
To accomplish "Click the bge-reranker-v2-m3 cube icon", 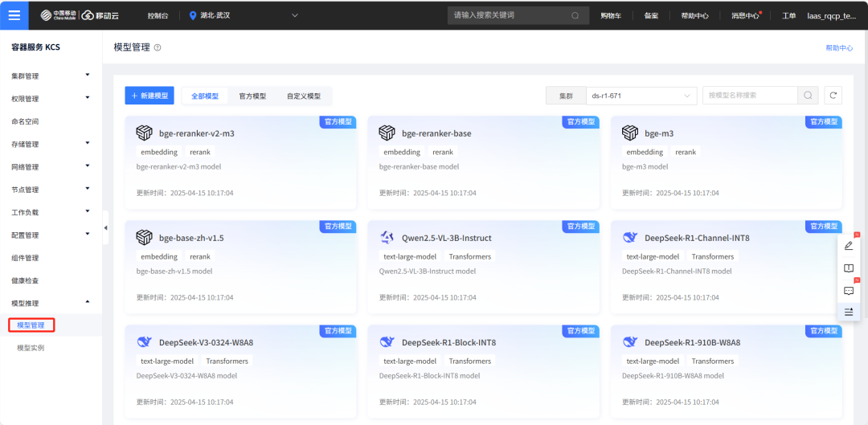I will click(144, 133).
